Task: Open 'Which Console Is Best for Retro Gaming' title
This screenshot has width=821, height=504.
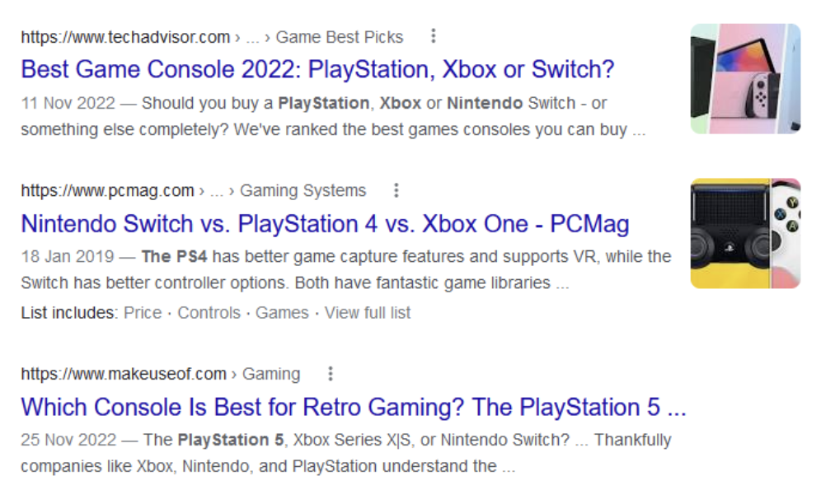Action: click(353, 407)
